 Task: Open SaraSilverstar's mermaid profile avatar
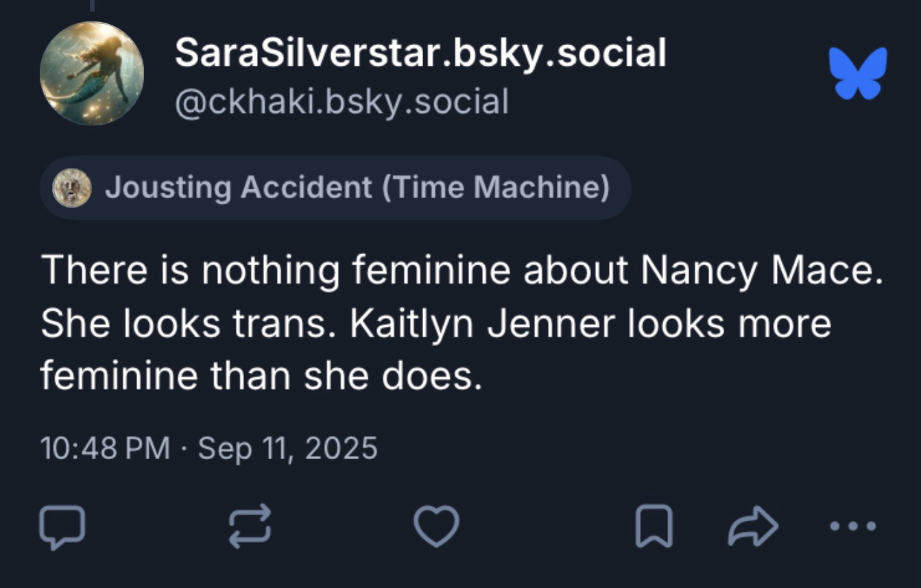[x=92, y=73]
